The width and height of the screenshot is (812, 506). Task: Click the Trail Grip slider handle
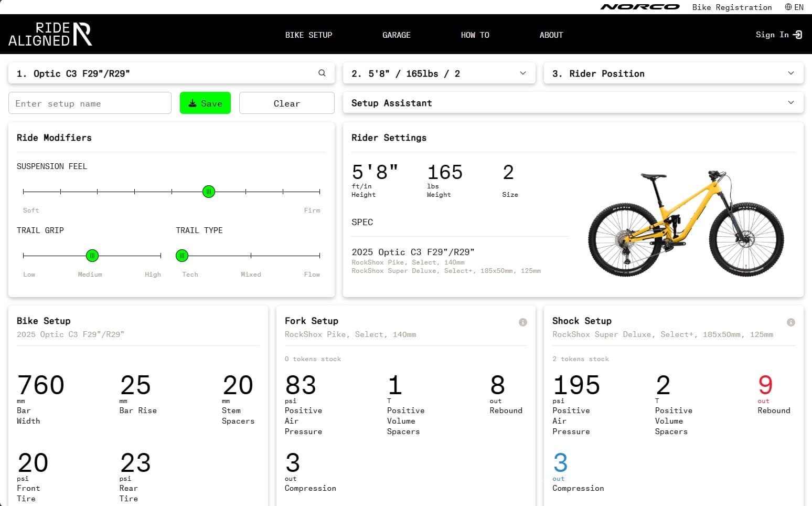92,256
